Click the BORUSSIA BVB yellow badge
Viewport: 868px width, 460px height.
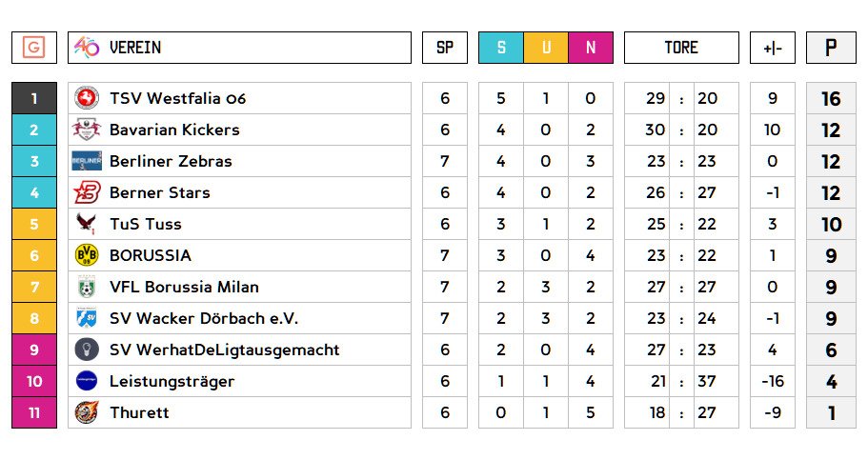tap(87, 255)
